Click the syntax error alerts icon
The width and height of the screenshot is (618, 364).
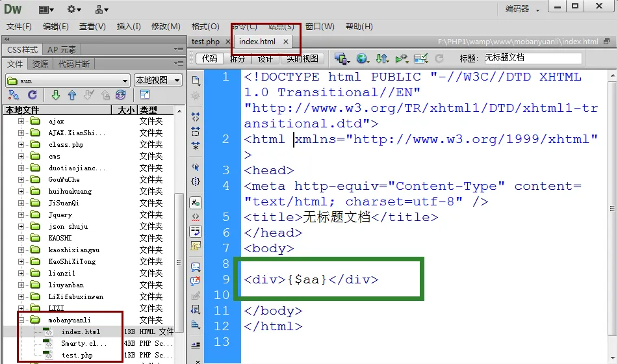(196, 246)
